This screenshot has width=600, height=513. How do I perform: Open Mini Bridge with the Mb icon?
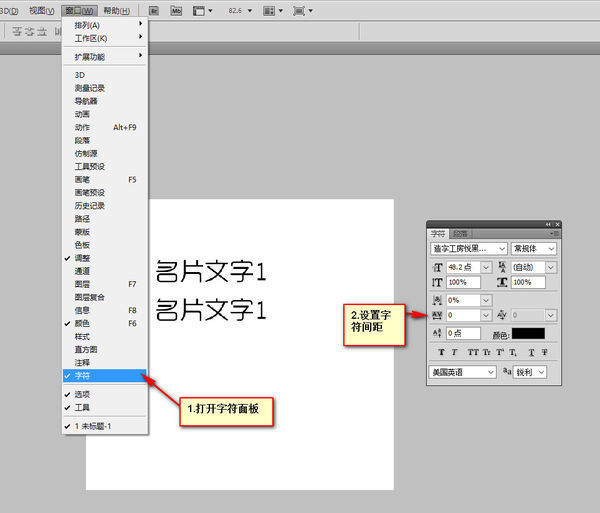(176, 10)
